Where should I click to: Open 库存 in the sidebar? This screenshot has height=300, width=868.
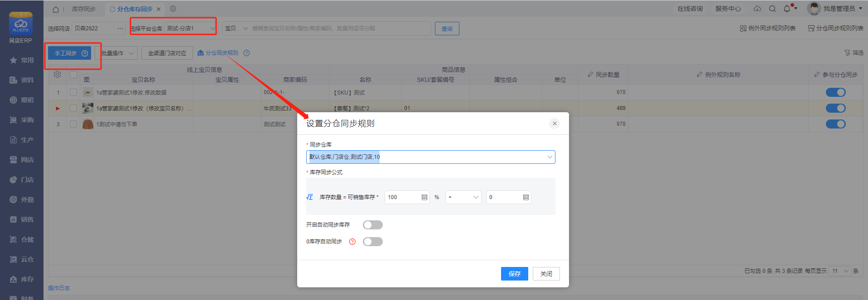(x=22, y=279)
